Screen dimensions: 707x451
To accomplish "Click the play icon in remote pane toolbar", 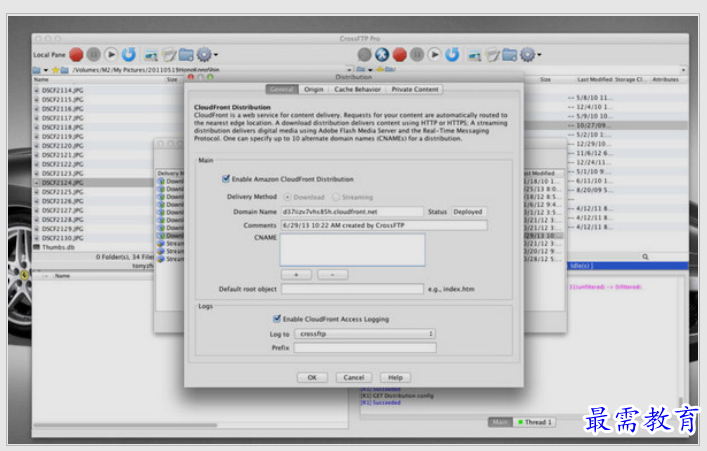I will pyautogui.click(x=434, y=55).
